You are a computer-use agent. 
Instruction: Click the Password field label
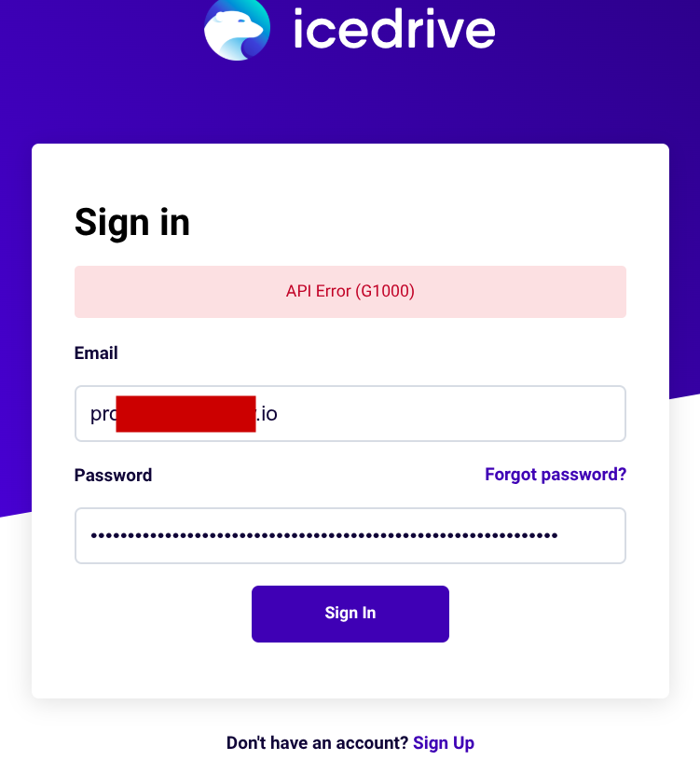113,475
